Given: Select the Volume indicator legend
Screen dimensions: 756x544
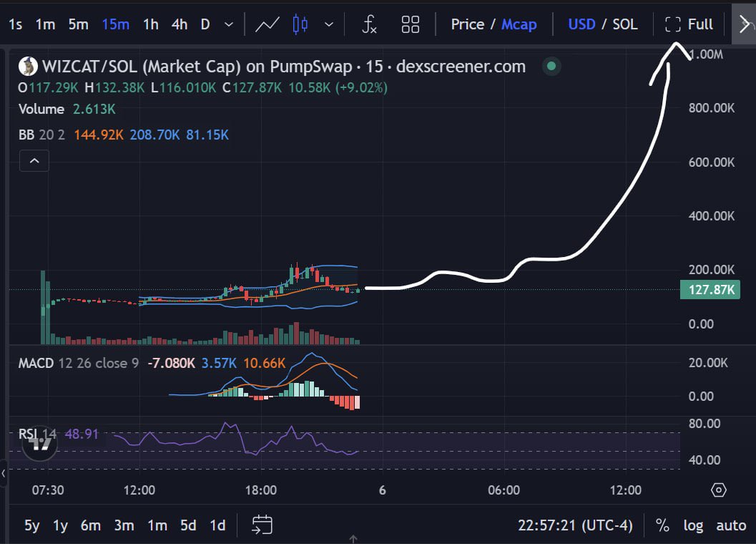Looking at the screenshot, I should pyautogui.click(x=41, y=109).
